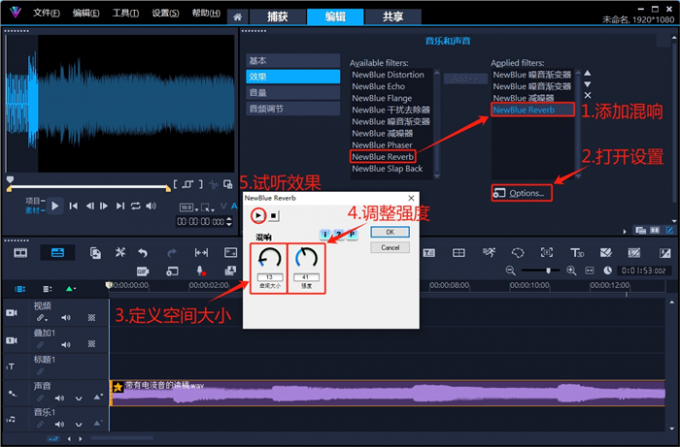680x447 pixels.
Task: Open filter Options button
Action: coord(522,193)
